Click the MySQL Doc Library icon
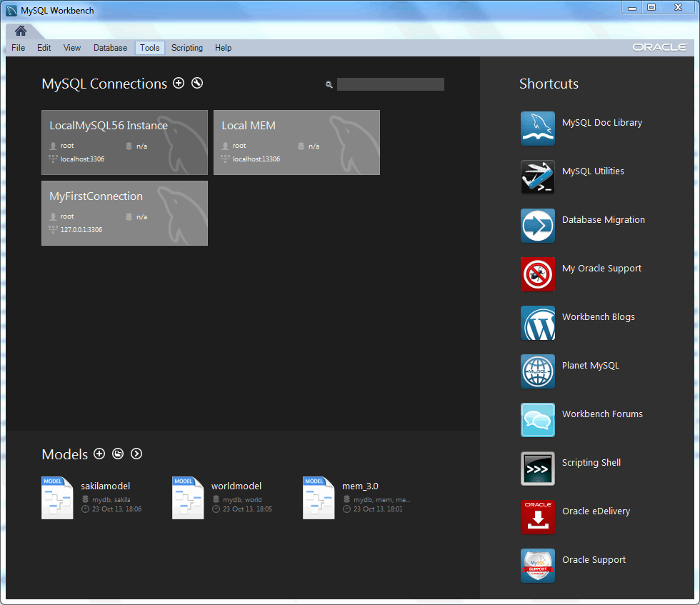 pos(538,129)
